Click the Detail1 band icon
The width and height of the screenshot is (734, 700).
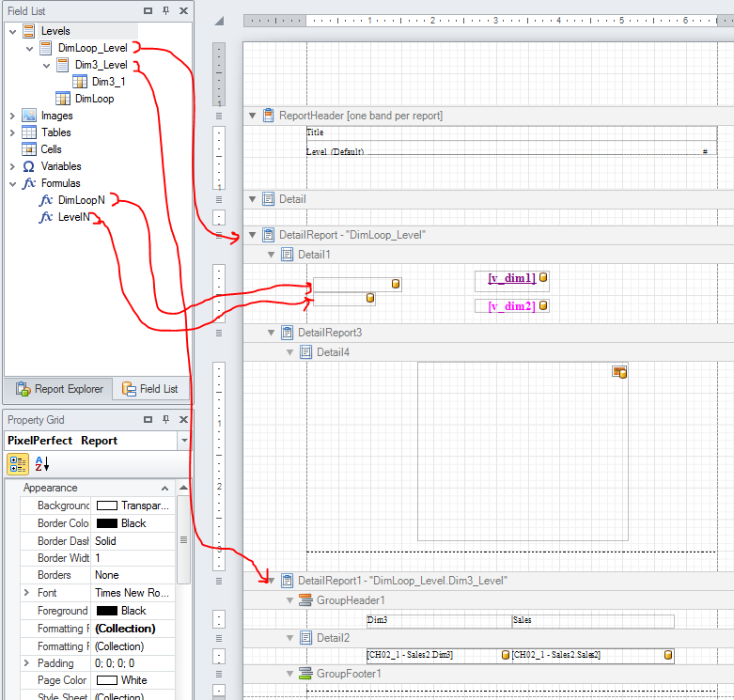coord(287,254)
